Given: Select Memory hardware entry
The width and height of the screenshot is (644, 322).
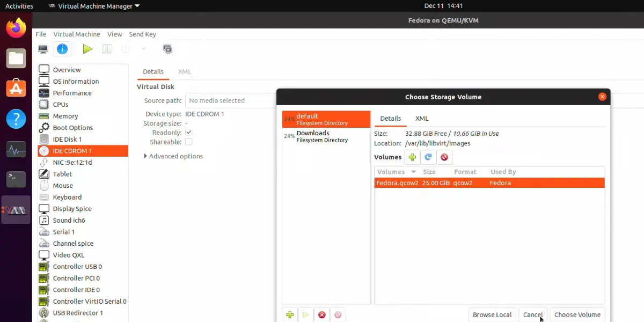Looking at the screenshot, I should 83,116.
